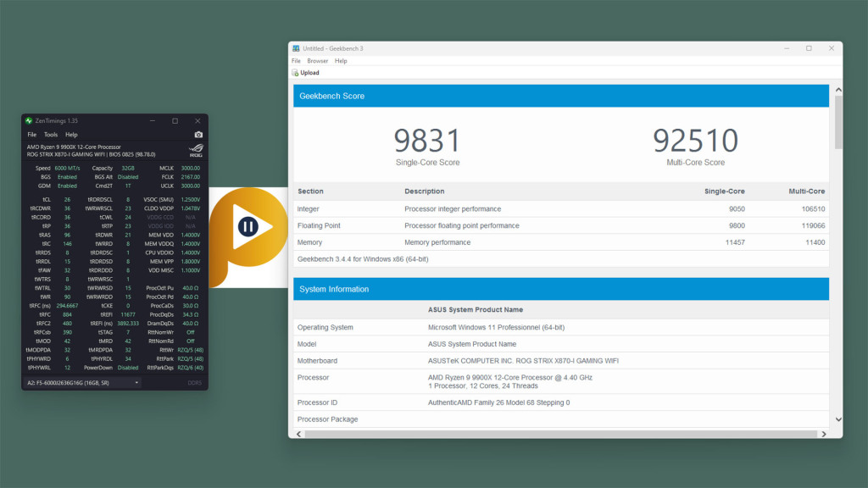Open the File menu in ZenTimings

click(32, 135)
